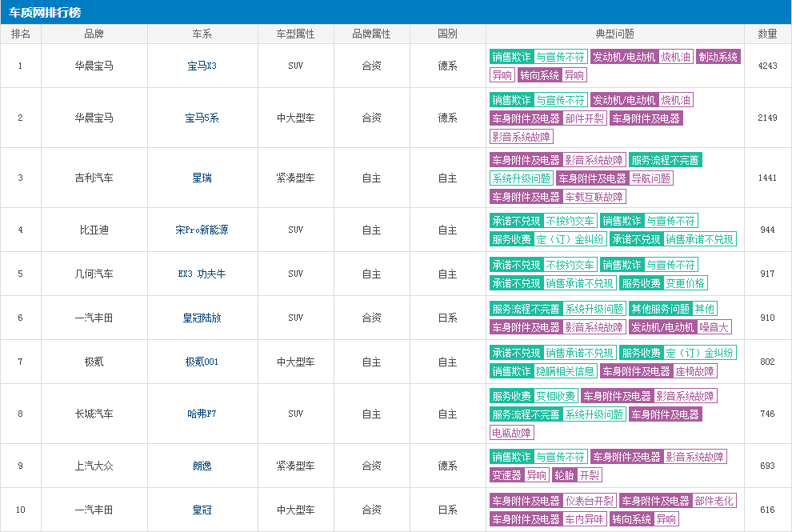This screenshot has width=792, height=532.
Task: Click the 制动系统 tag for 宝马X3
Action: coord(718,57)
